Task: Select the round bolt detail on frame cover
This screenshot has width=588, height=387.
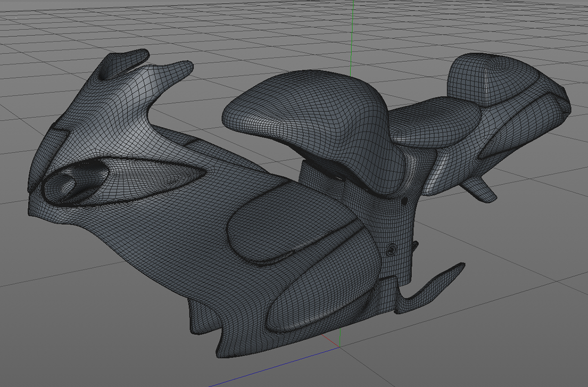Action: point(391,250)
